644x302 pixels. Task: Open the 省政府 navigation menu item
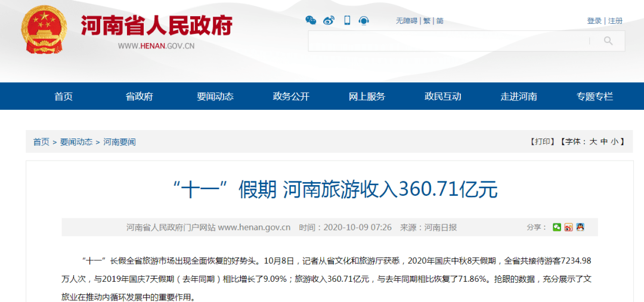(x=139, y=97)
